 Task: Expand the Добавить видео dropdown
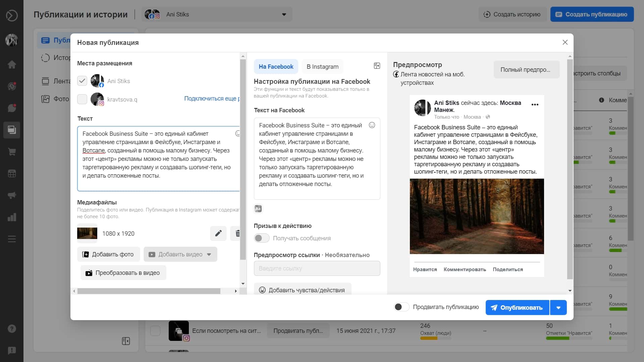209,254
